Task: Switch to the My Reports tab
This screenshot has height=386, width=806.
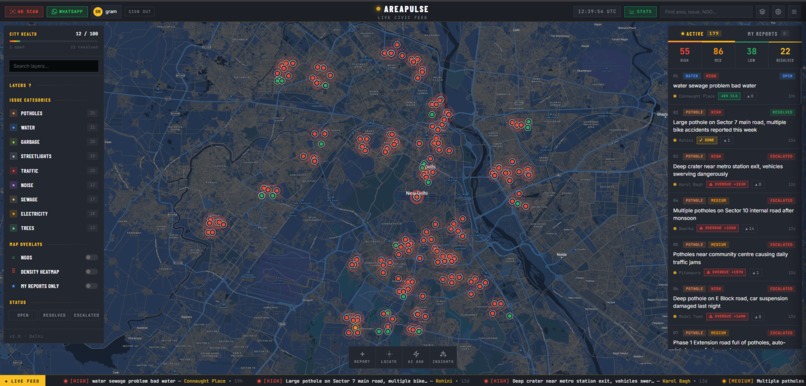Action: click(x=767, y=33)
